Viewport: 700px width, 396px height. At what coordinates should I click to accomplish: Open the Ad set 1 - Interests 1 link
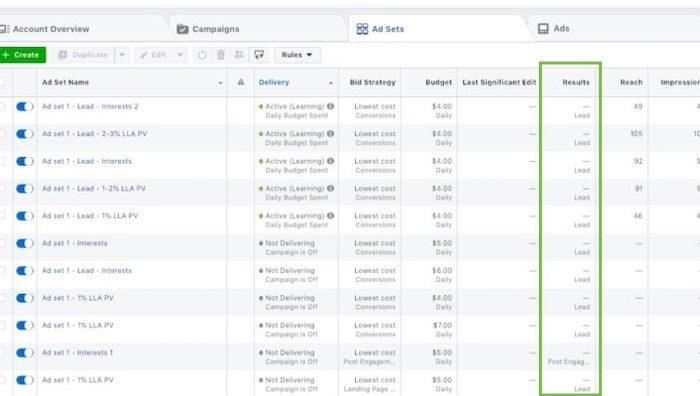click(77, 353)
